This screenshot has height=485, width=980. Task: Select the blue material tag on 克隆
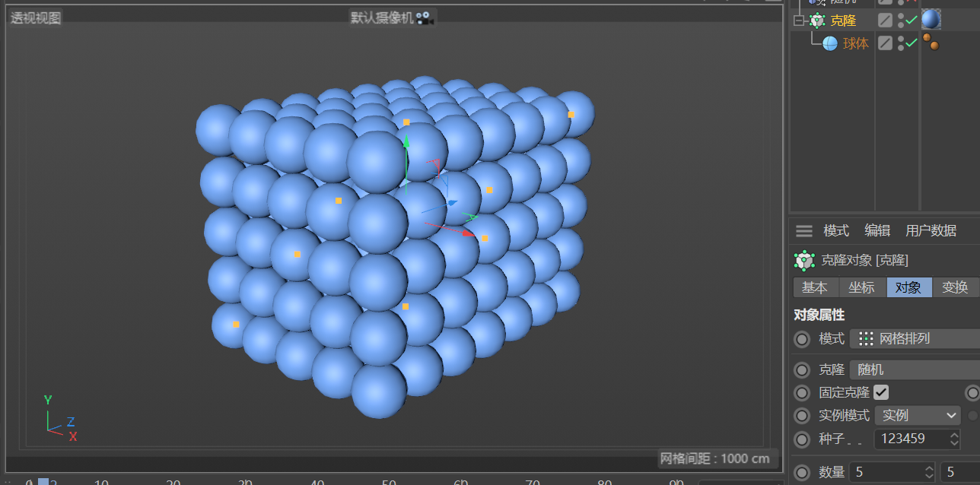[x=931, y=20]
